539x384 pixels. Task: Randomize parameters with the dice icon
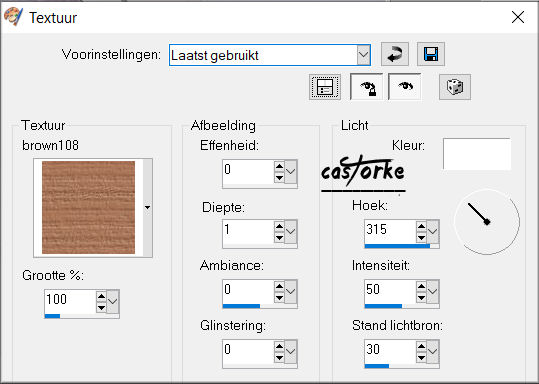[455, 87]
